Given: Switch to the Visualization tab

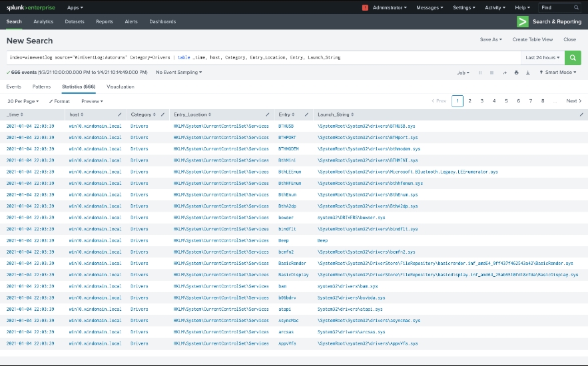Looking at the screenshot, I should click(120, 87).
